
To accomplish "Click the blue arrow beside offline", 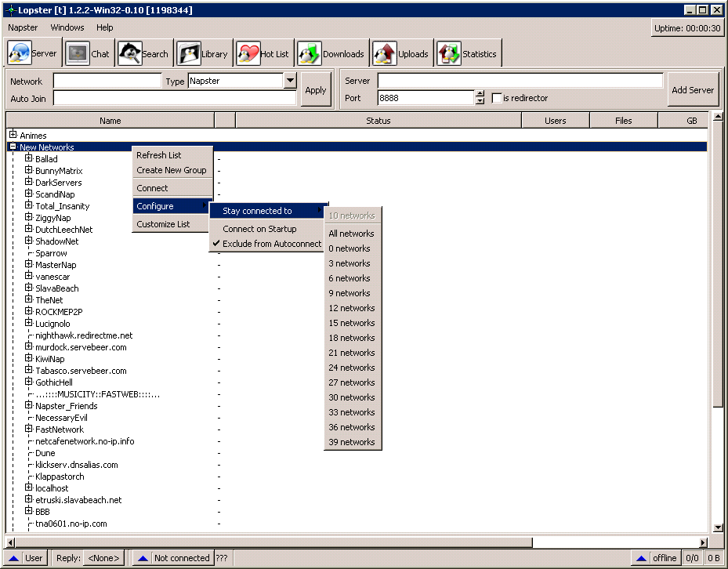I will pyautogui.click(x=641, y=558).
